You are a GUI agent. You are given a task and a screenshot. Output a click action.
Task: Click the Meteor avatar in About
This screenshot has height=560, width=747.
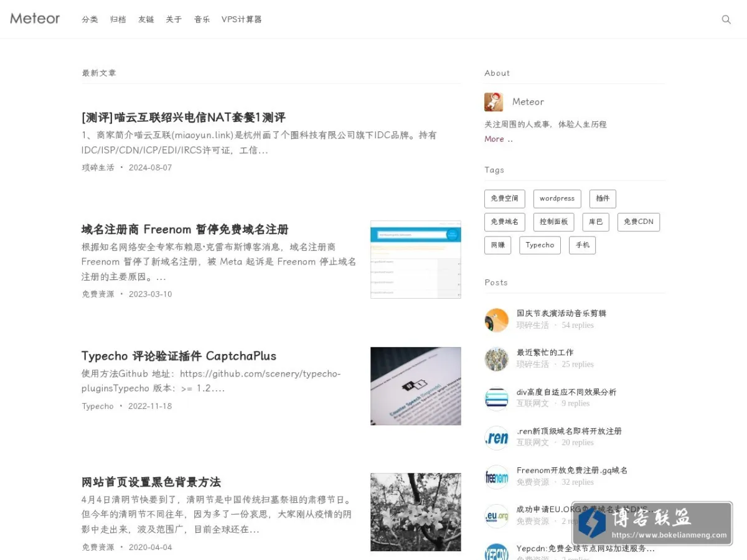494,102
